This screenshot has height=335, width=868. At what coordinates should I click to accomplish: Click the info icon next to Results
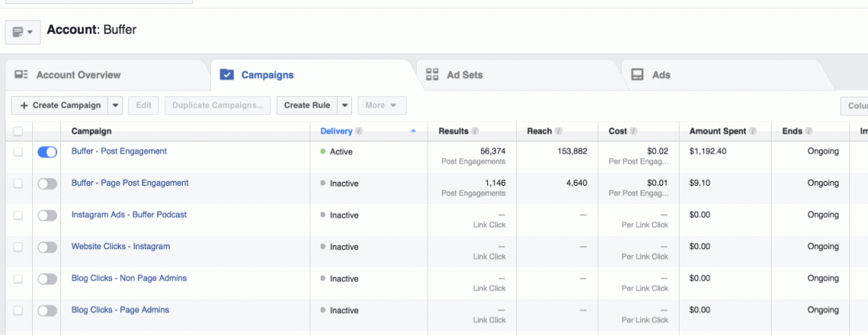tap(475, 131)
